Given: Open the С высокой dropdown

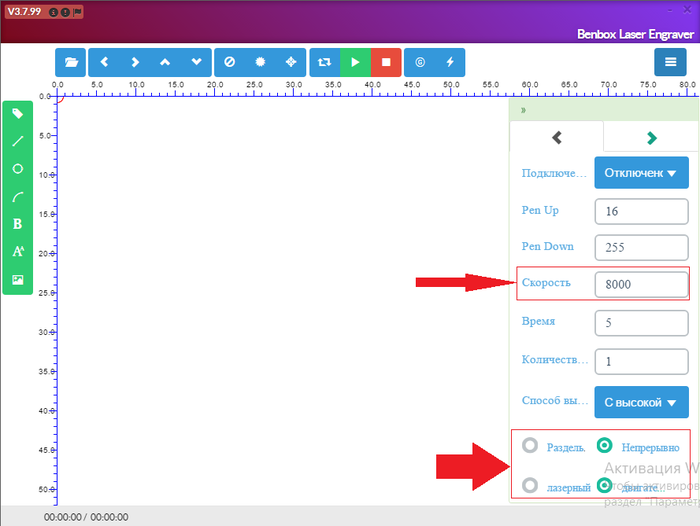Looking at the screenshot, I should (641, 403).
